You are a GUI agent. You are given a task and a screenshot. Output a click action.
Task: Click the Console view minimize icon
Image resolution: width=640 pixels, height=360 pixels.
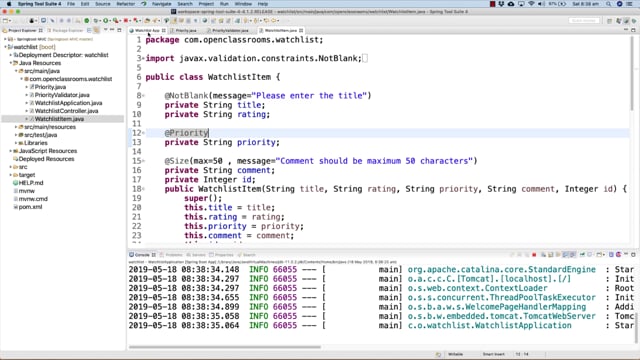click(x=626, y=254)
